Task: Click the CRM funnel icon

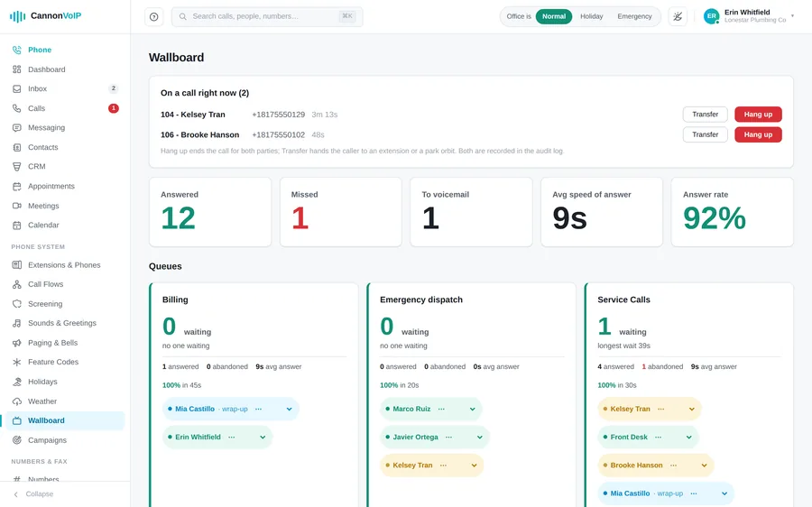Action: click(x=17, y=166)
